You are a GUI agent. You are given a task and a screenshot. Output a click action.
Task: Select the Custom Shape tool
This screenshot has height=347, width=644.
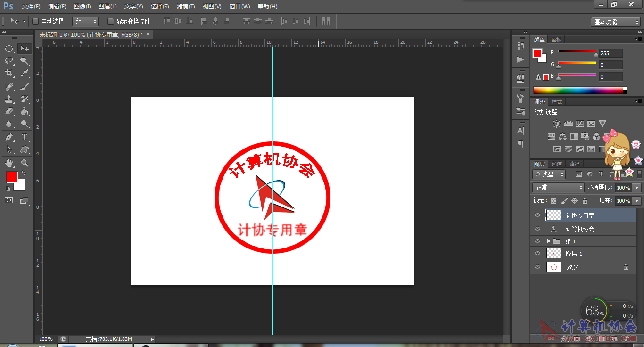(25, 149)
